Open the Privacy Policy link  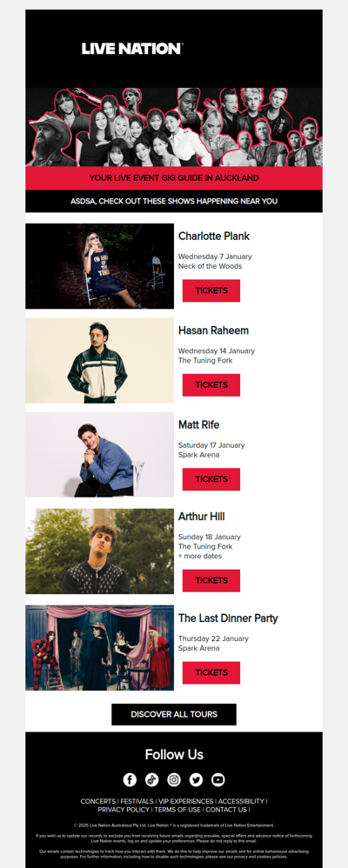tap(124, 810)
